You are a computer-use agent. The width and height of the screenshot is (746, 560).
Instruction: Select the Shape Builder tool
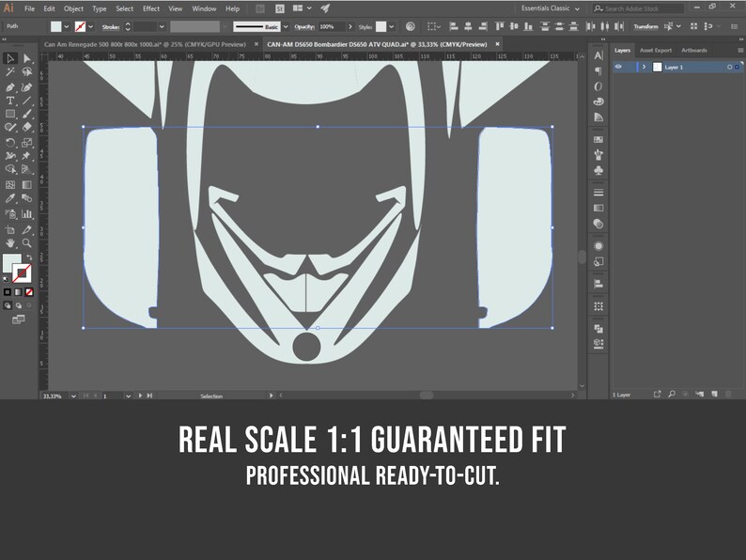10,169
